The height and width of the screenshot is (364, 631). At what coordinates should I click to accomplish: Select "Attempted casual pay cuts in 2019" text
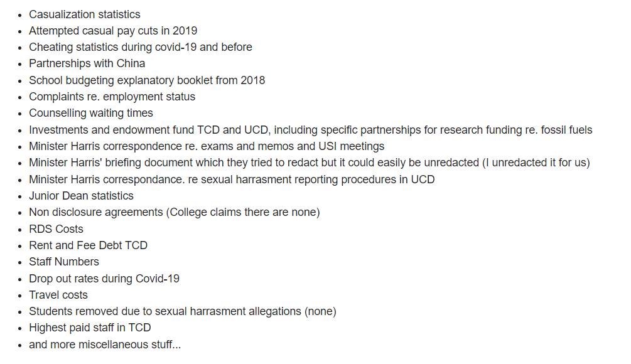113,31
